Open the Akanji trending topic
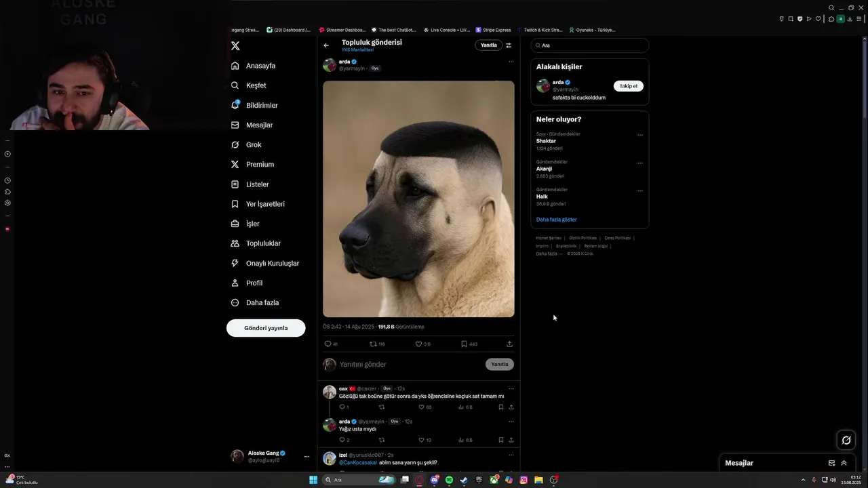Image resolution: width=868 pixels, height=488 pixels. [x=545, y=169]
